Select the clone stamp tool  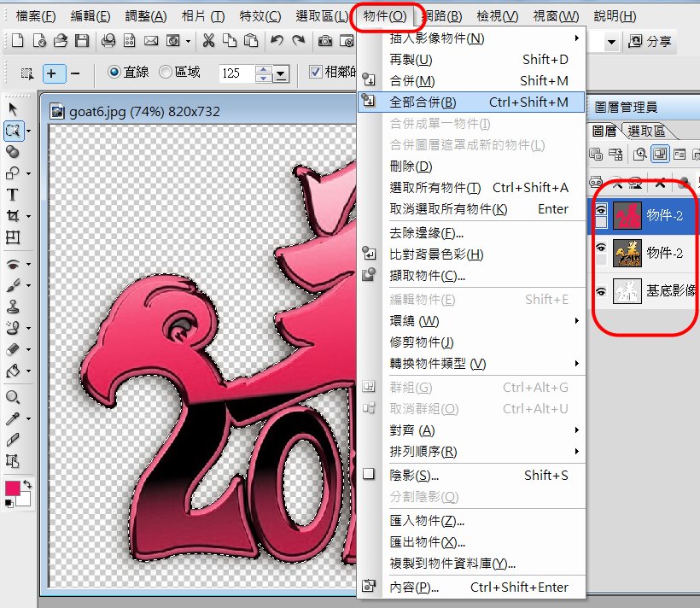(x=13, y=307)
